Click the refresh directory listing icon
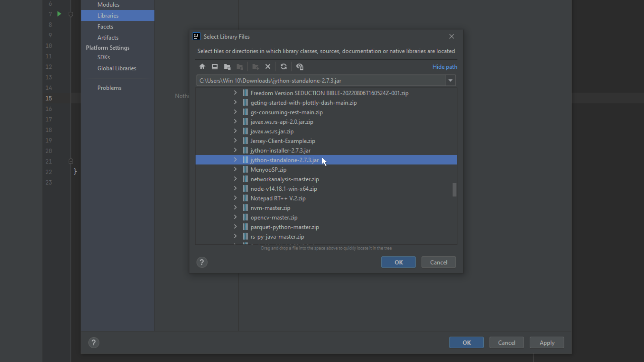The image size is (644, 362). [283, 67]
